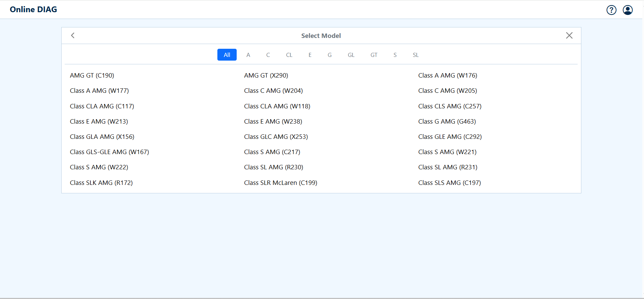The height and width of the screenshot is (299, 644).
Task: Switch to the E filter tab
Action: pos(310,55)
